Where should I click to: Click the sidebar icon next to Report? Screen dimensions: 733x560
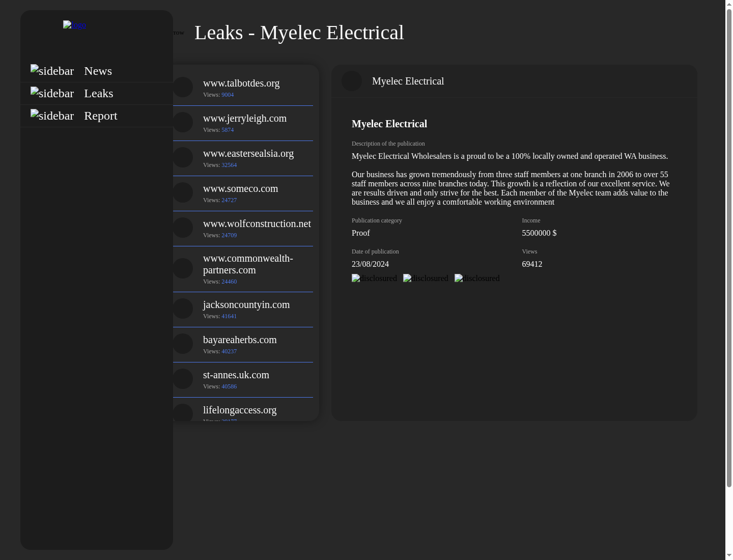coord(52,116)
